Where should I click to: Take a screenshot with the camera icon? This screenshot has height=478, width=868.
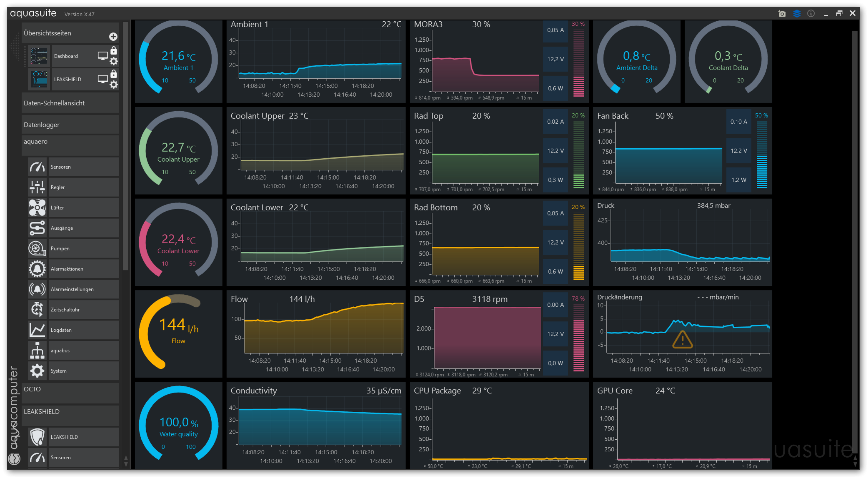click(782, 13)
